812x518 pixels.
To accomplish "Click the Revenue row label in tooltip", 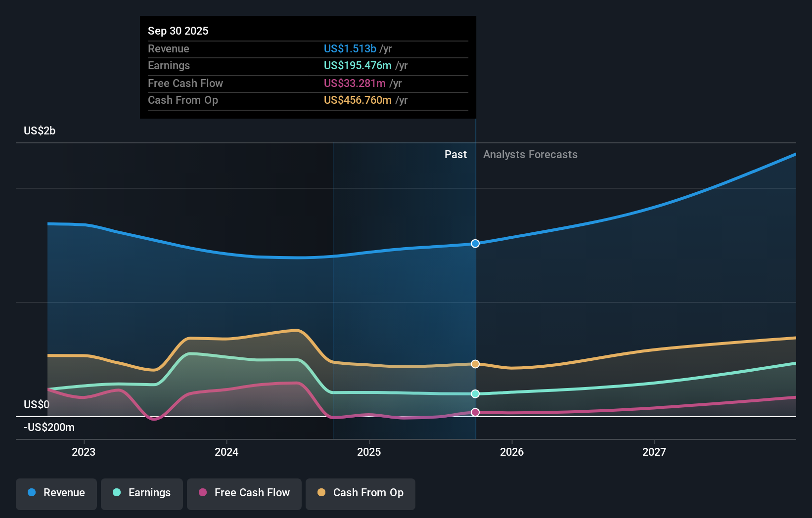I will pyautogui.click(x=169, y=48).
